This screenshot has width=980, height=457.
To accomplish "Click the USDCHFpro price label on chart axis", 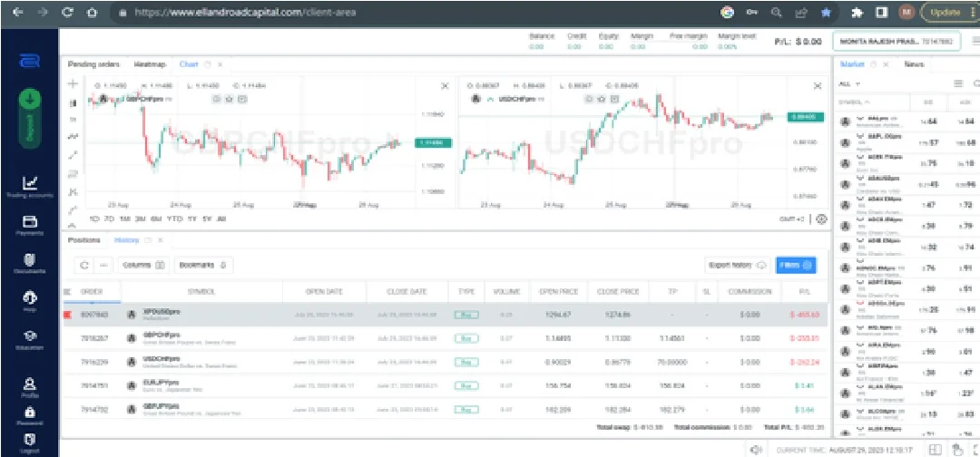I will click(807, 116).
